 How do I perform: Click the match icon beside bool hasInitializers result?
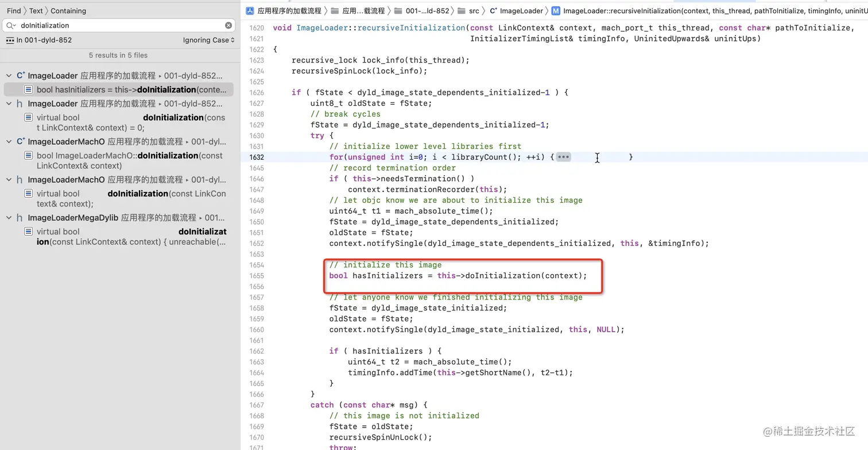point(28,90)
